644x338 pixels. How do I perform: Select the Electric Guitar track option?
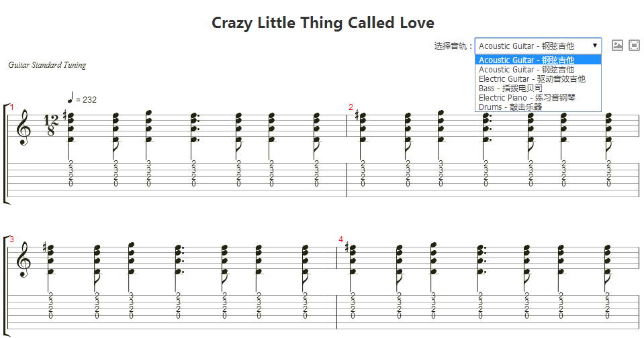click(x=532, y=79)
